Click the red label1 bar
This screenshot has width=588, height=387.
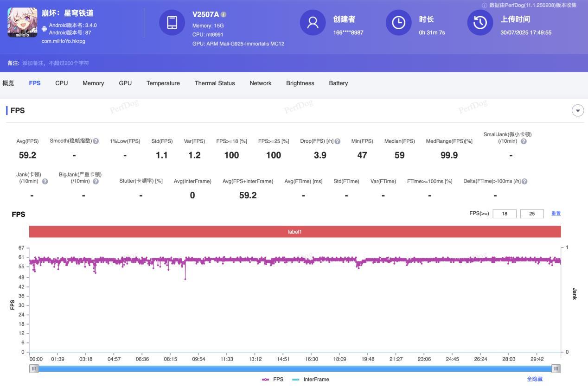295,232
